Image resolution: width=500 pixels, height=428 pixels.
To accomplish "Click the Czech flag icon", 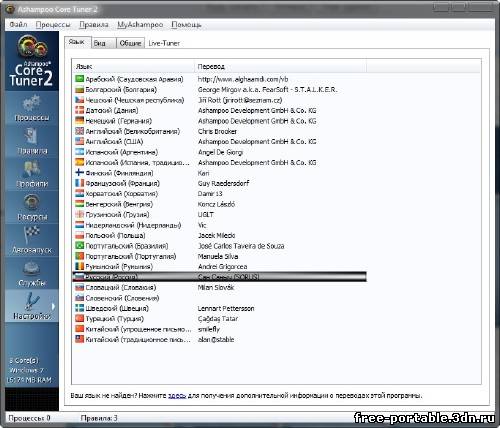I will click(x=79, y=100).
